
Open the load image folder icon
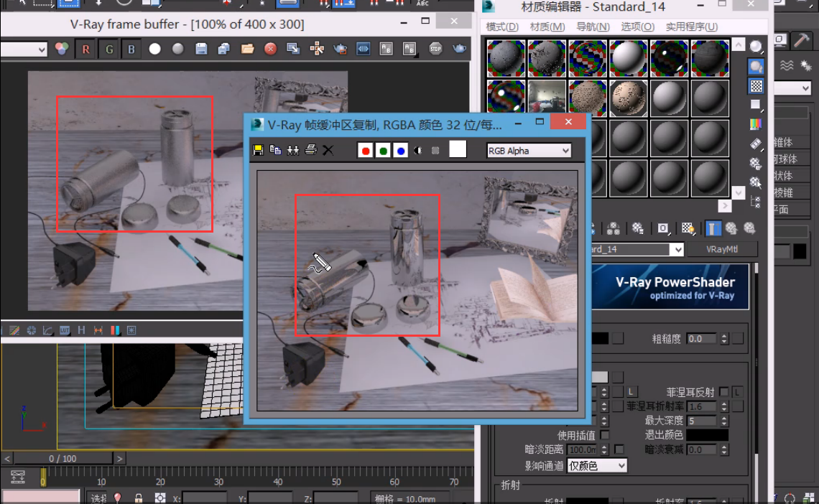click(x=247, y=49)
